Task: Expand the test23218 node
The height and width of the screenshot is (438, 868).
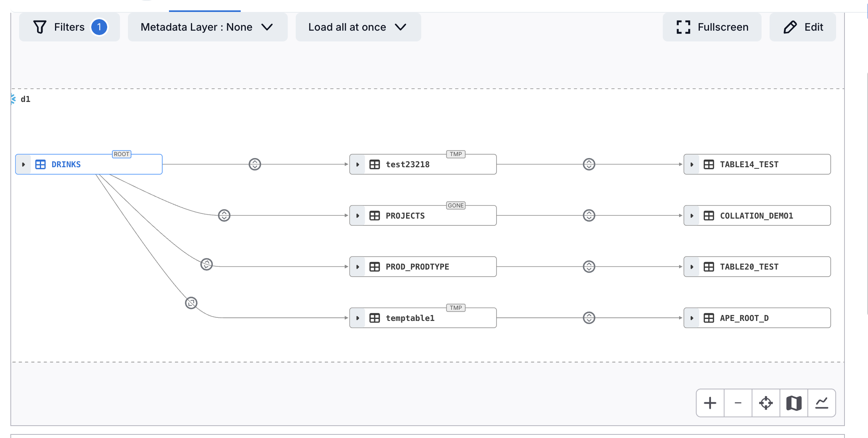Action: (358, 164)
